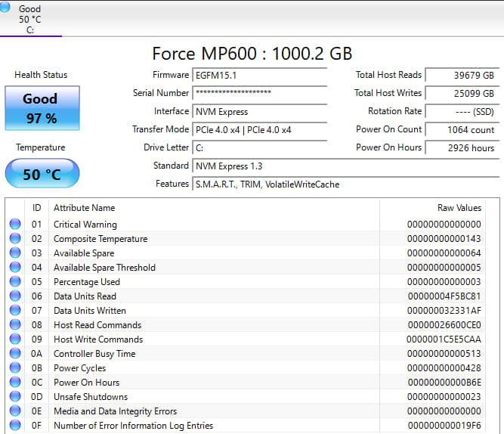Click the Firmware field EGFM15.1
504x434 pixels.
(260, 76)
